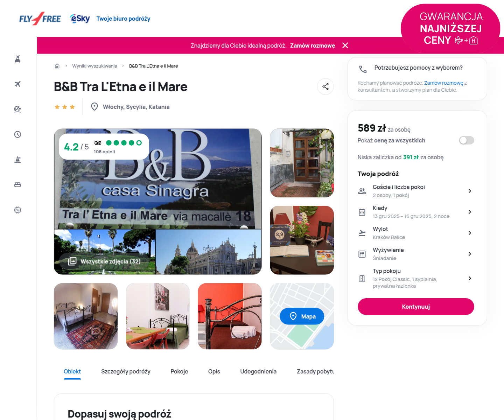
Task: Open the 'Mapa' map button
Action: point(302,316)
